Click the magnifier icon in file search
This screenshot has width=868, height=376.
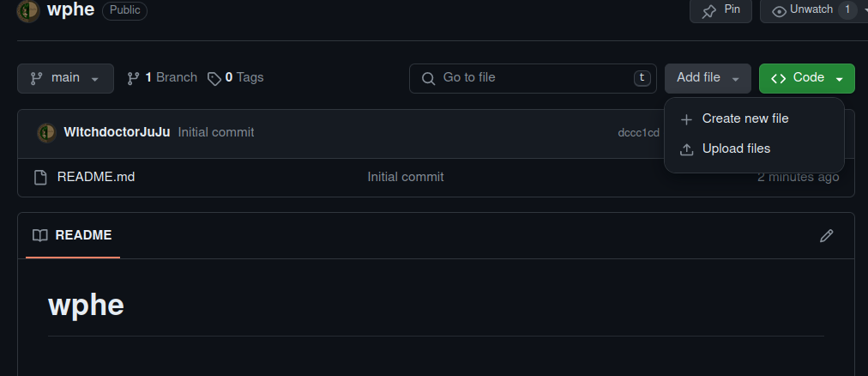click(428, 78)
